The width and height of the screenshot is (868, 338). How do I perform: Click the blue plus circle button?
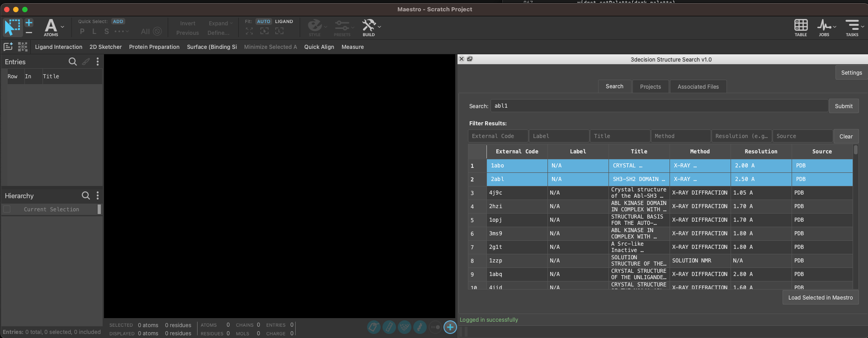450,327
